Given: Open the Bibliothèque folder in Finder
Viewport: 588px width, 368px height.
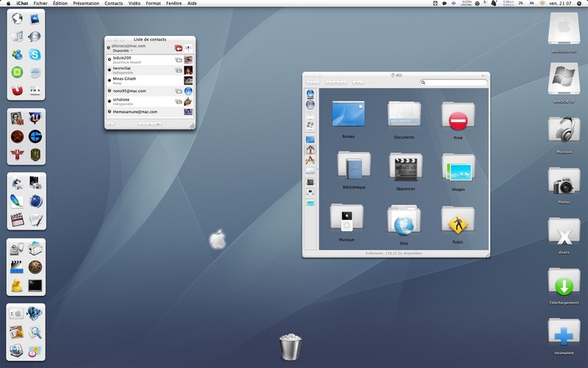Looking at the screenshot, I should click(x=354, y=166).
